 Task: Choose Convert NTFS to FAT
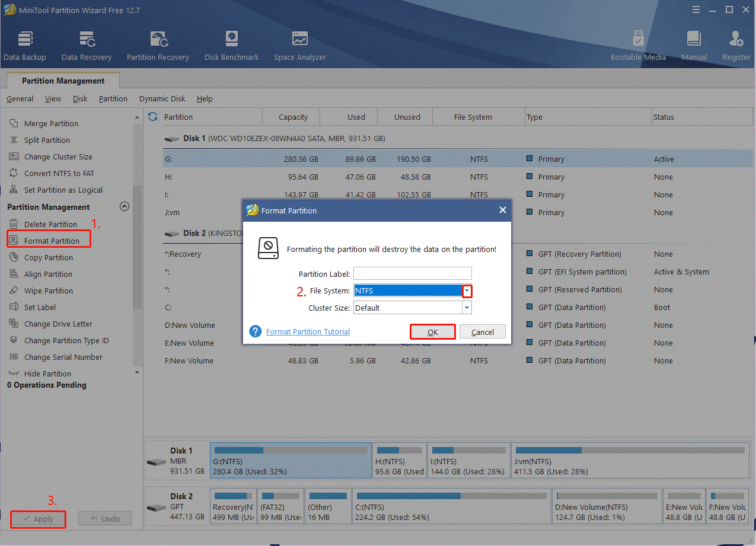tap(59, 173)
